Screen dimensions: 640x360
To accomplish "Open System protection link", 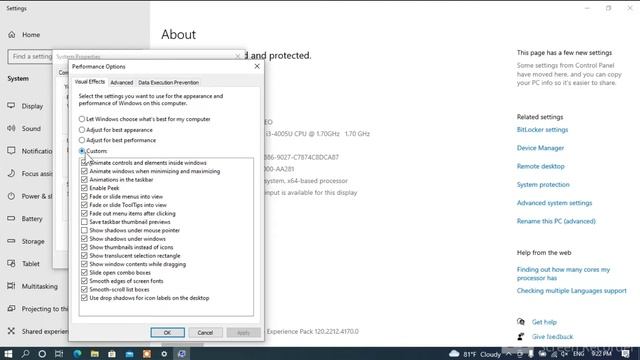I will point(543,184).
